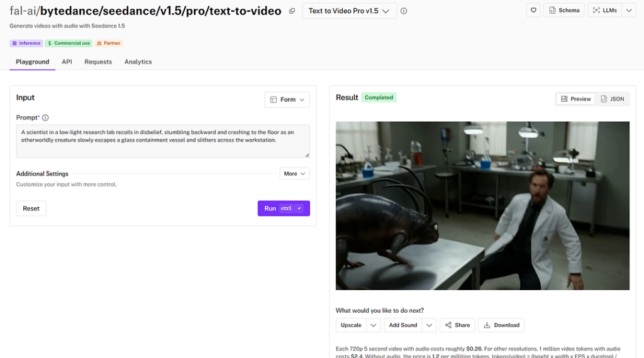The width and height of the screenshot is (644, 358).
Task: Expand the chevron next to LLMs
Action: (x=629, y=10)
